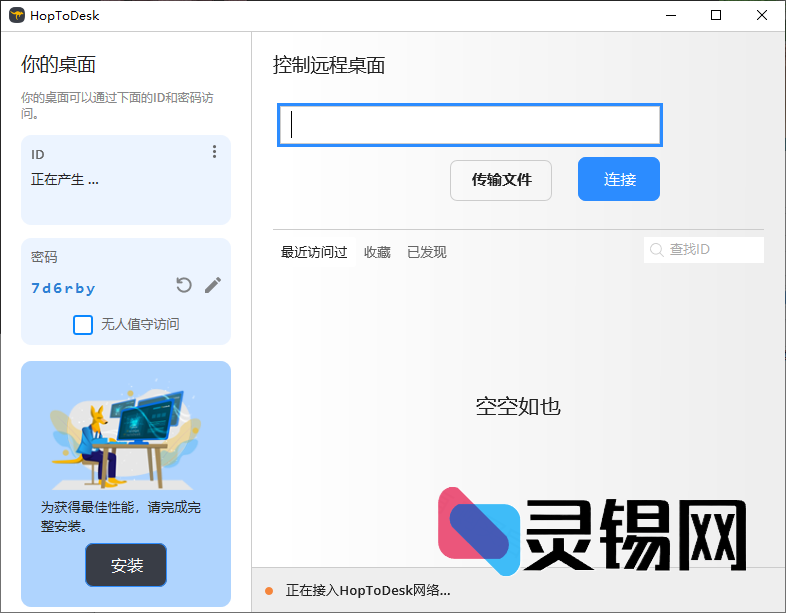786x613 pixels.
Task: Click the 查找ID search field
Action: click(704, 250)
